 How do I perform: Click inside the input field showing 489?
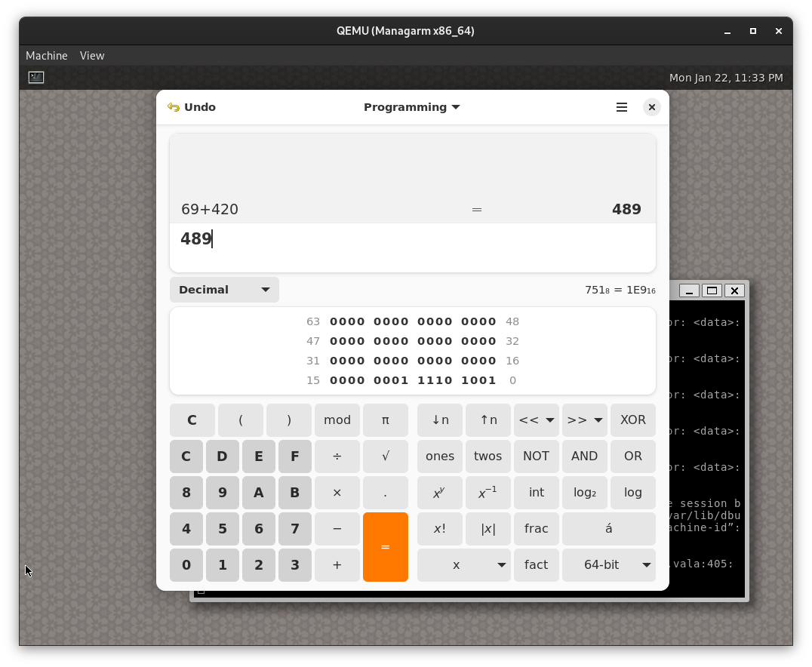tap(413, 238)
